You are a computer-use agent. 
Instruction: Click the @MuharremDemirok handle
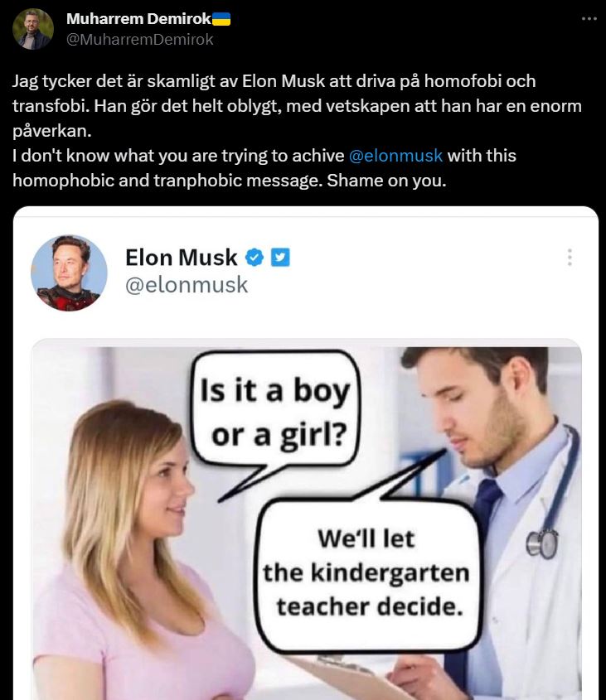tap(139, 39)
